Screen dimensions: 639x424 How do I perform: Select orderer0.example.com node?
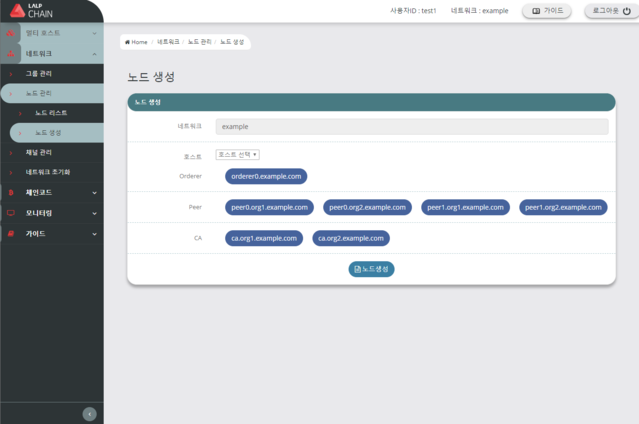(x=266, y=176)
